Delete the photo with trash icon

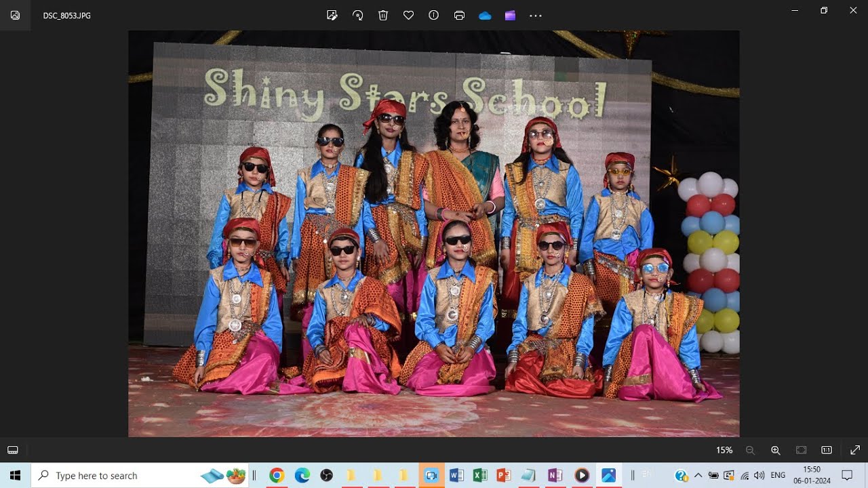pos(383,15)
